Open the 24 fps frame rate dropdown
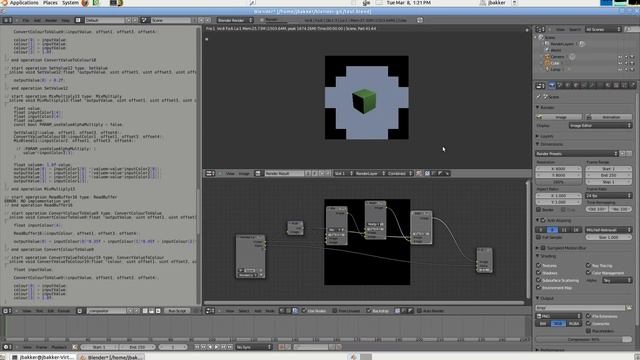The image size is (640, 360). coord(609,196)
